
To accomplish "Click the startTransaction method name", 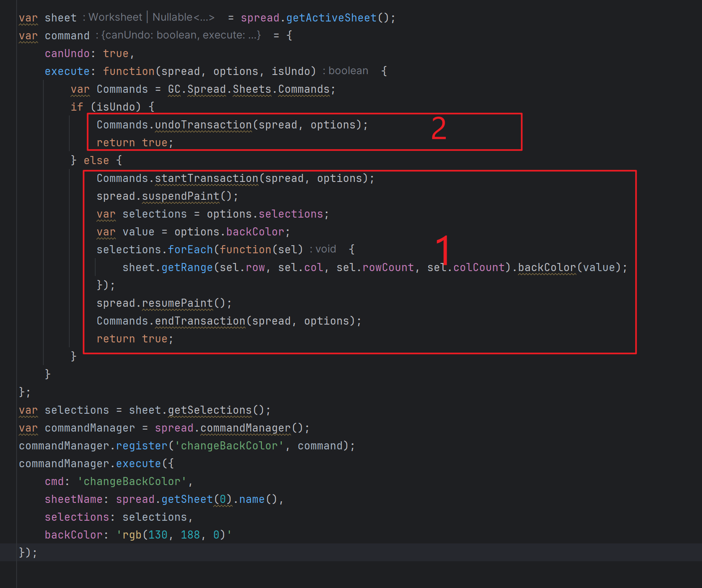I will click(206, 178).
